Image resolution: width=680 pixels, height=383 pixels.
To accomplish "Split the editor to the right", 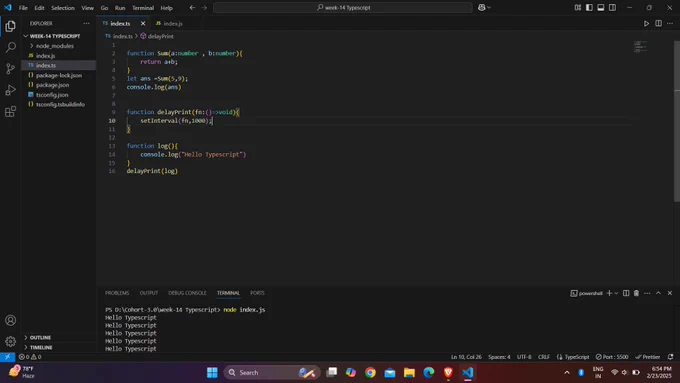I will pyautogui.click(x=658, y=23).
